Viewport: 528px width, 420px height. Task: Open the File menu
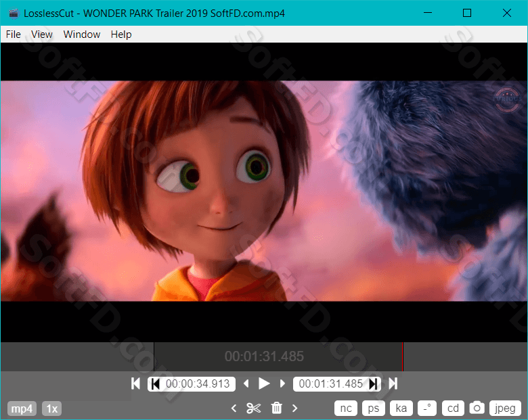coord(13,34)
